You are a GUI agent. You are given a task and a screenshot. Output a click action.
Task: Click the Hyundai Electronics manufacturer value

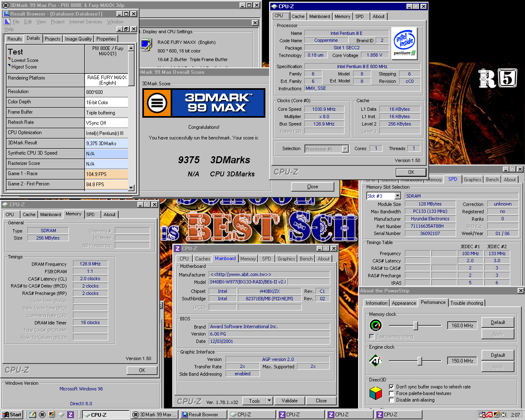click(x=430, y=219)
